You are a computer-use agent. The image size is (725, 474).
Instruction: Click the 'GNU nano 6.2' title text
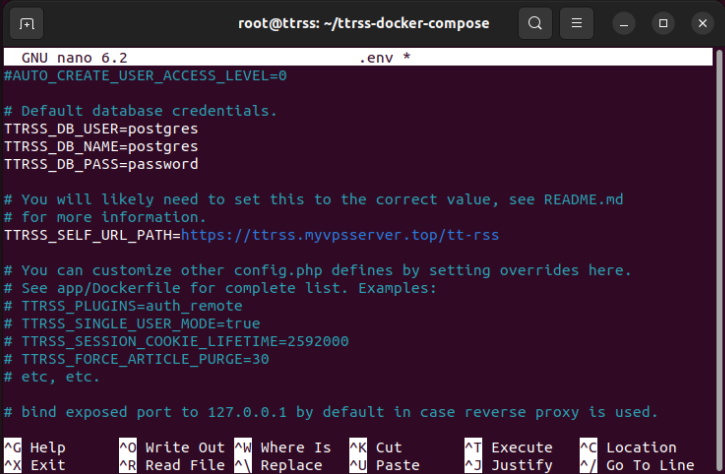pos(74,58)
